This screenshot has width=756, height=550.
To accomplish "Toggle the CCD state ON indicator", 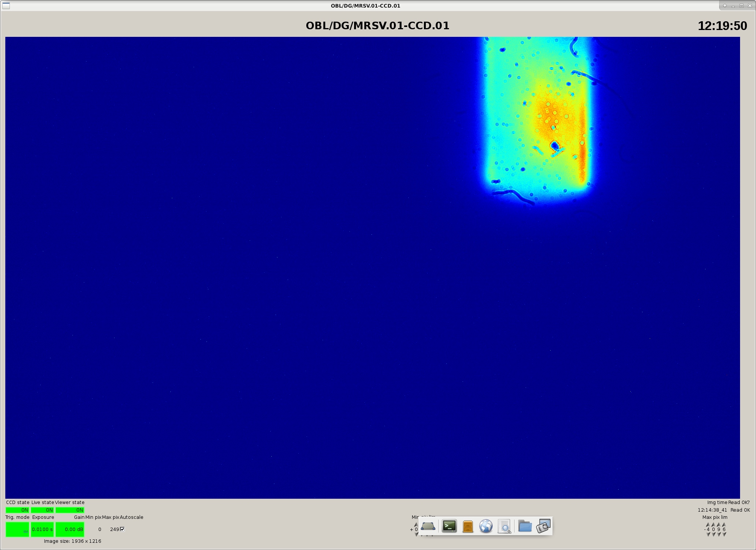I will click(17, 510).
